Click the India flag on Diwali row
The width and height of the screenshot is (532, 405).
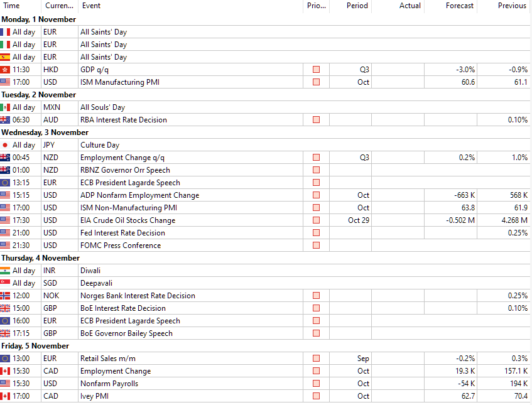(5, 271)
